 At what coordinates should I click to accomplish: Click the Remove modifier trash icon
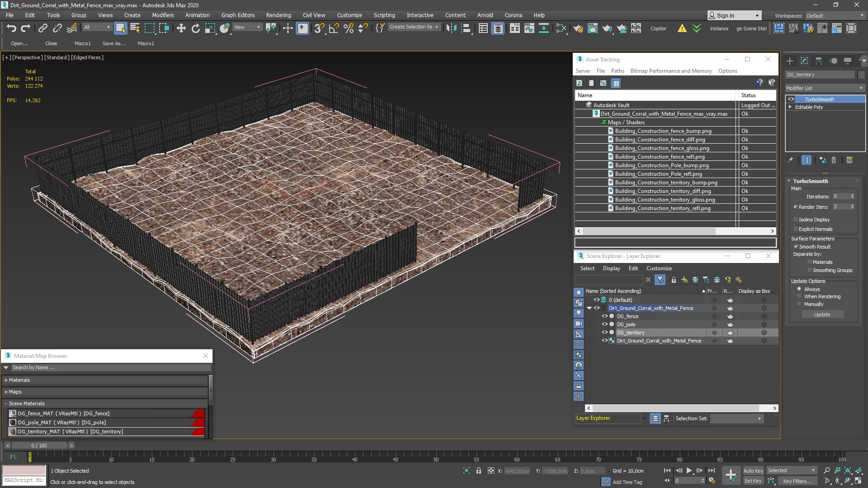834,160
